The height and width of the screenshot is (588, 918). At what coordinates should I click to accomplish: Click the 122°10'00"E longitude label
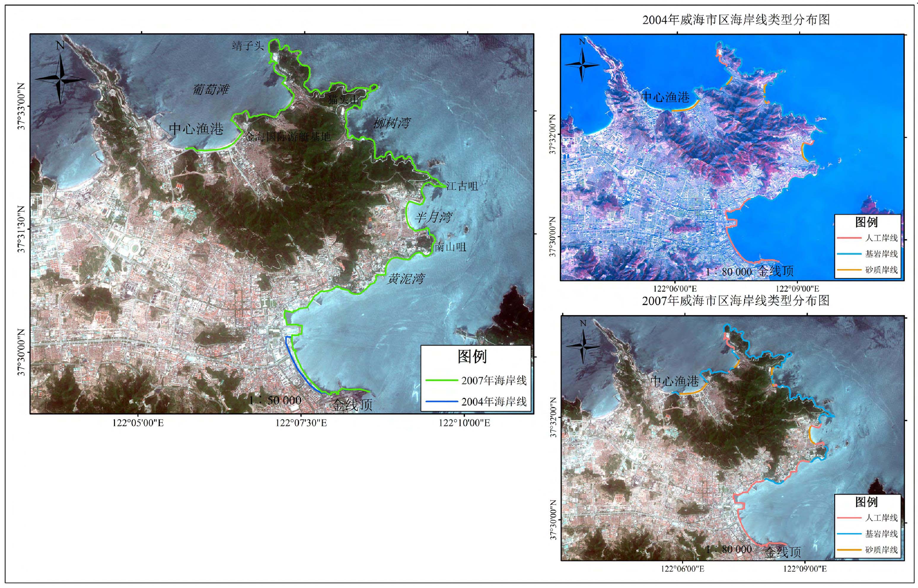tap(464, 423)
